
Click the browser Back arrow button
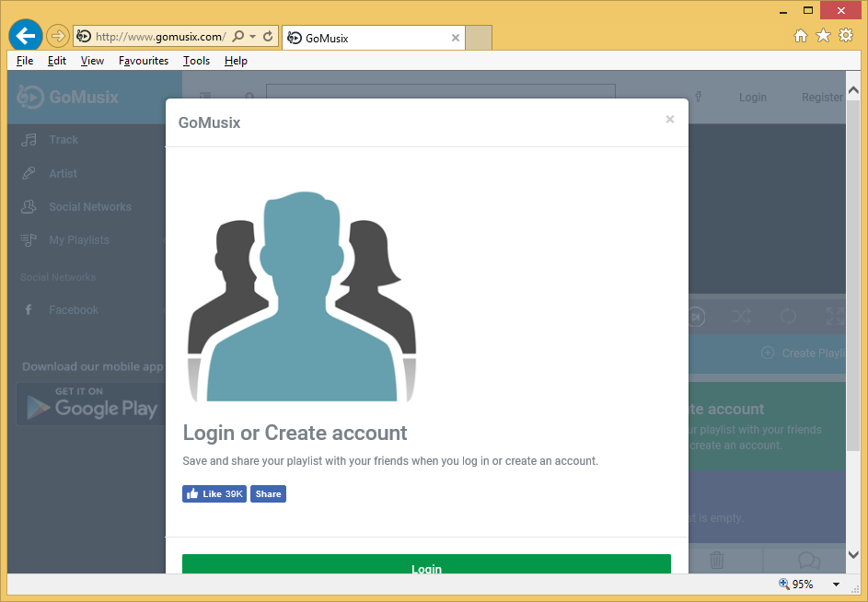(x=25, y=36)
